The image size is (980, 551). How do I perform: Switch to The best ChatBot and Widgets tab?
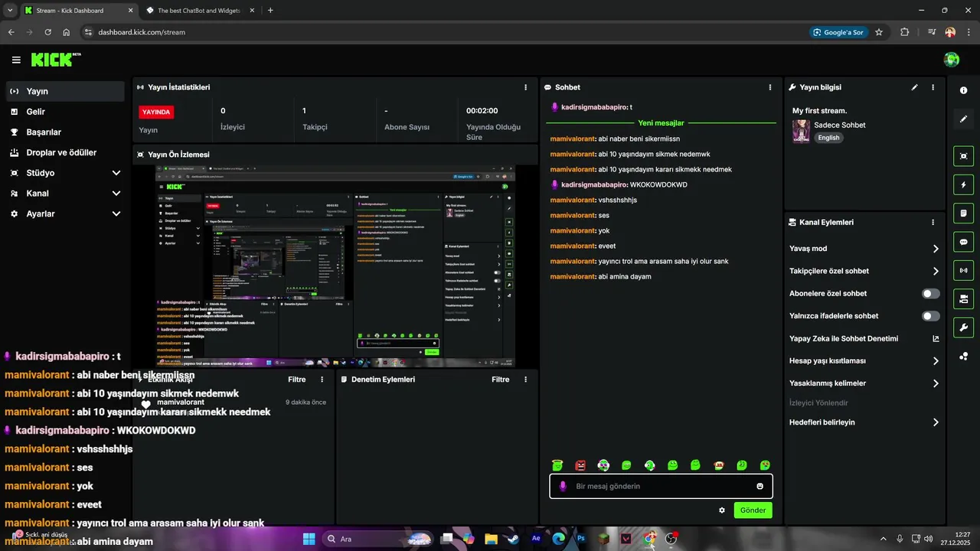199,11
